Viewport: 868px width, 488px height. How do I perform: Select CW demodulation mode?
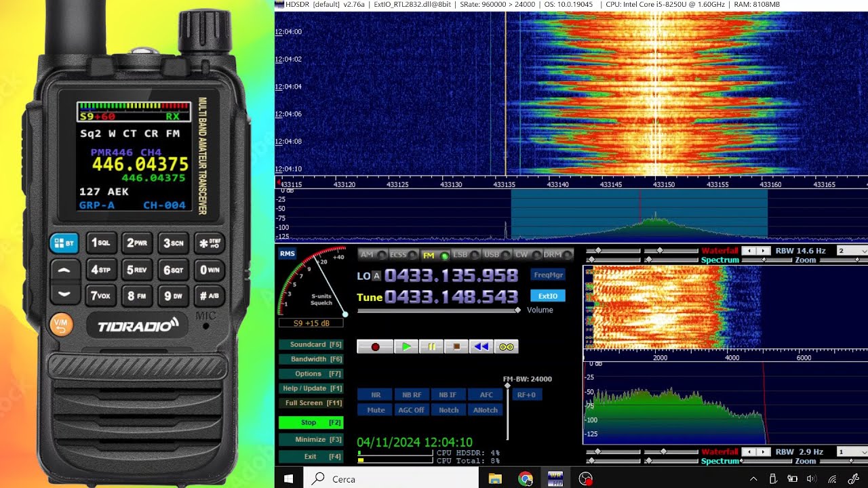(x=527, y=255)
